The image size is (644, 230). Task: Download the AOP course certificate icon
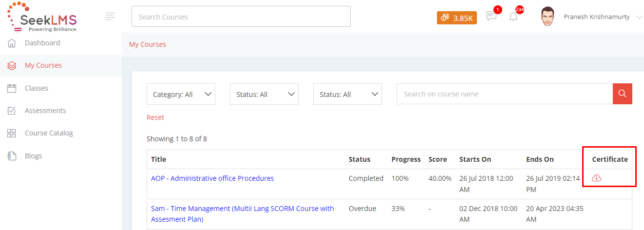(x=596, y=178)
